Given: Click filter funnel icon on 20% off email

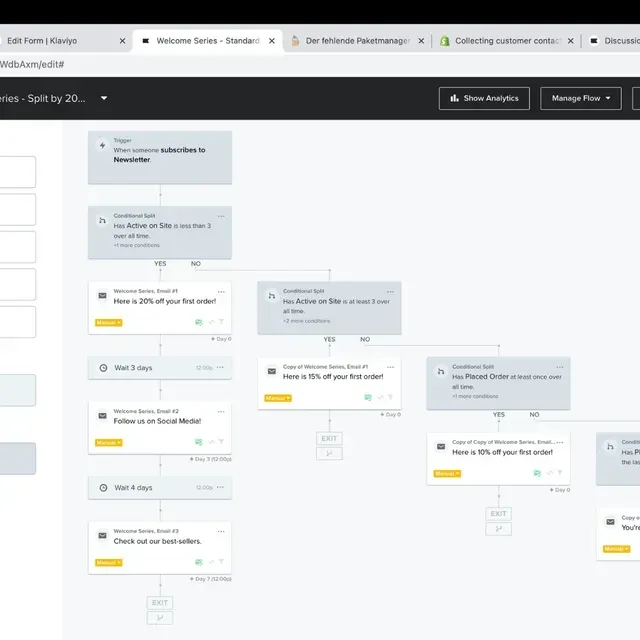Looking at the screenshot, I should click(221, 322).
